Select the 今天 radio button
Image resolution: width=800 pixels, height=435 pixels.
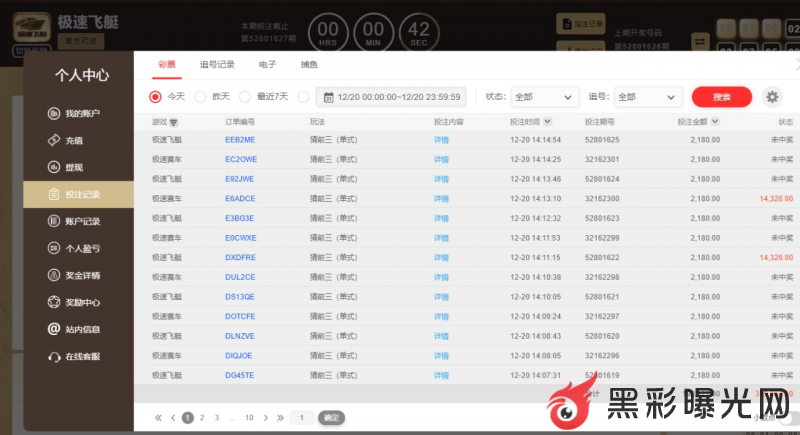(155, 97)
